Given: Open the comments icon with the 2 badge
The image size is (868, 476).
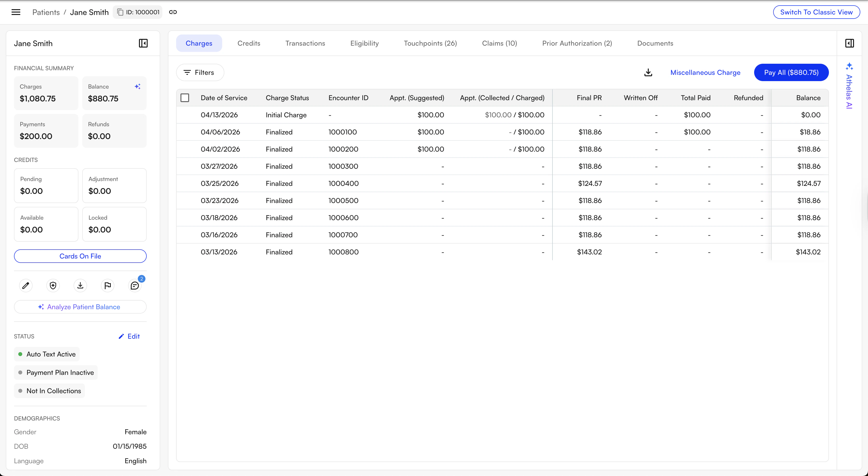Looking at the screenshot, I should 135,286.
